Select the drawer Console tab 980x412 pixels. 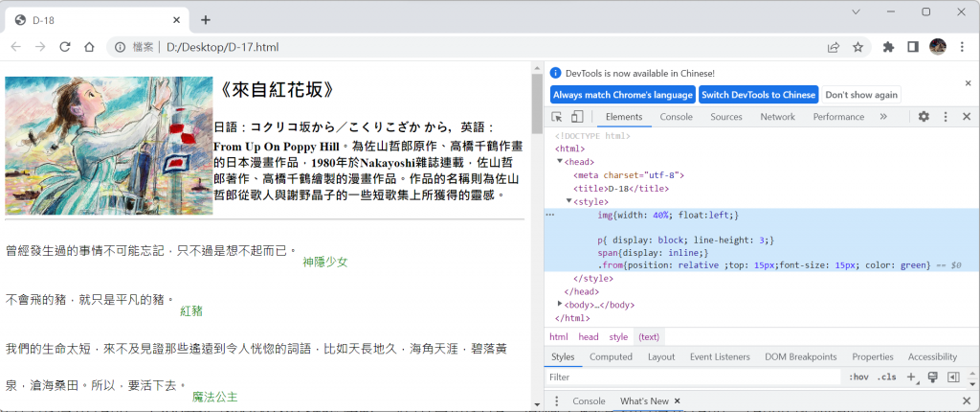pos(589,401)
